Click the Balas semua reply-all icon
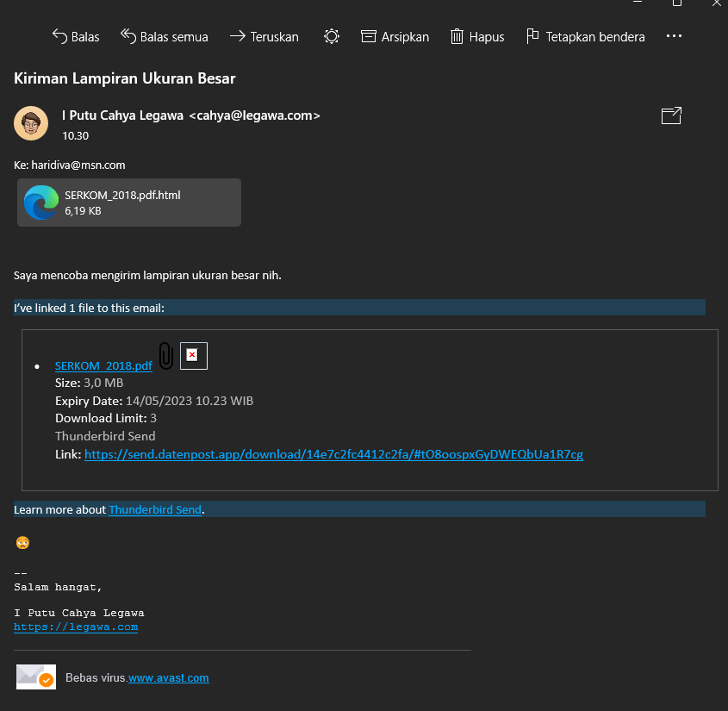Viewport: 728px width, 711px height. [128, 36]
